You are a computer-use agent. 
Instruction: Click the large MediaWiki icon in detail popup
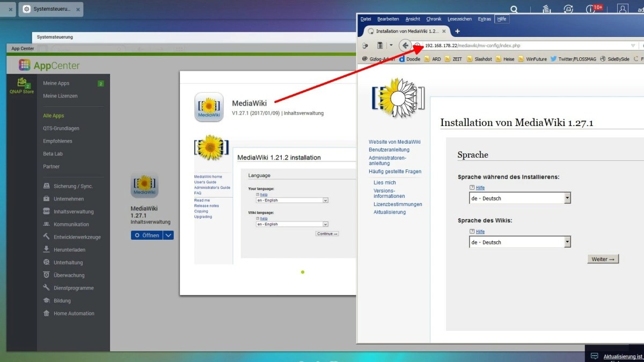click(209, 107)
